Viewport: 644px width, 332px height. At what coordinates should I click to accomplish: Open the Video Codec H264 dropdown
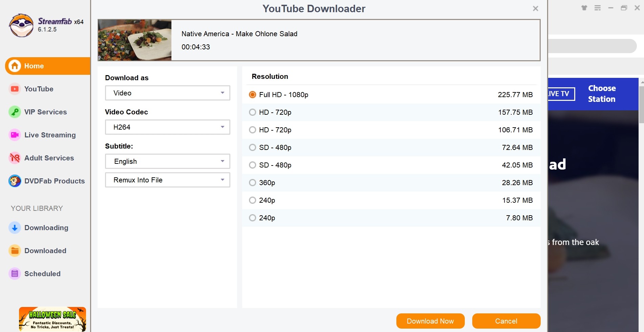point(168,127)
